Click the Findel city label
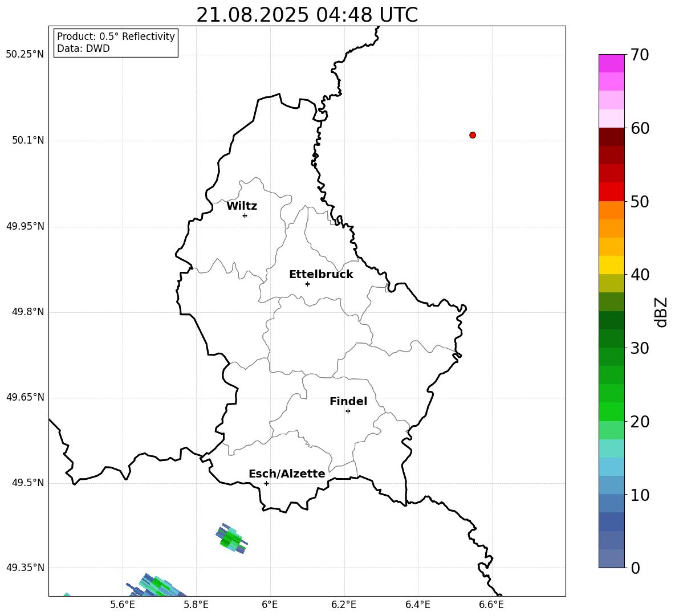 click(348, 401)
